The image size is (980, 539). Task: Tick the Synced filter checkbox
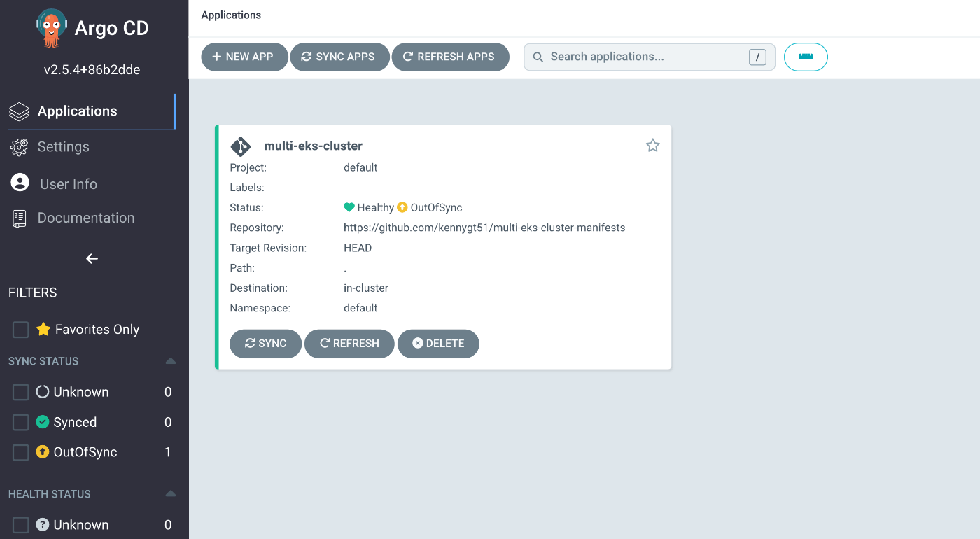pyautogui.click(x=21, y=422)
